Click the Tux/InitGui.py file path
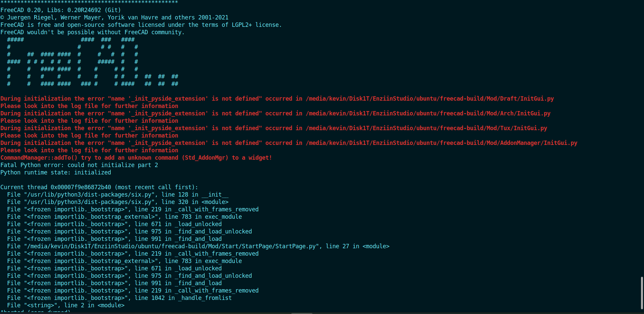This screenshot has height=314, width=644. point(426,128)
